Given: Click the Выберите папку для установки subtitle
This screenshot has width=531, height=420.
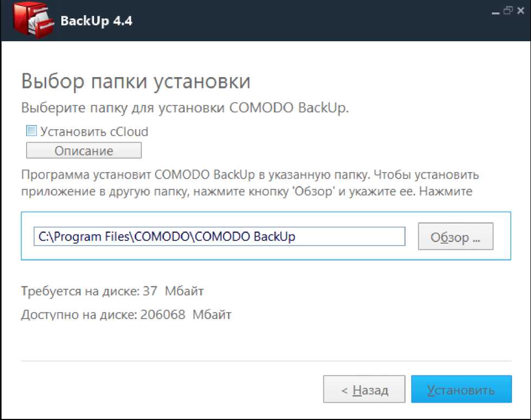Looking at the screenshot, I should point(185,107).
